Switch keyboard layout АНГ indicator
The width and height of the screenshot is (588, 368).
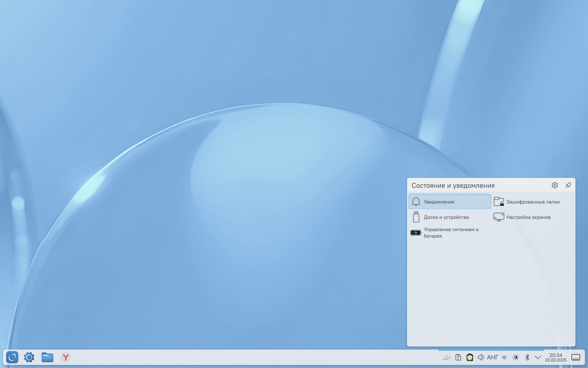click(x=492, y=357)
